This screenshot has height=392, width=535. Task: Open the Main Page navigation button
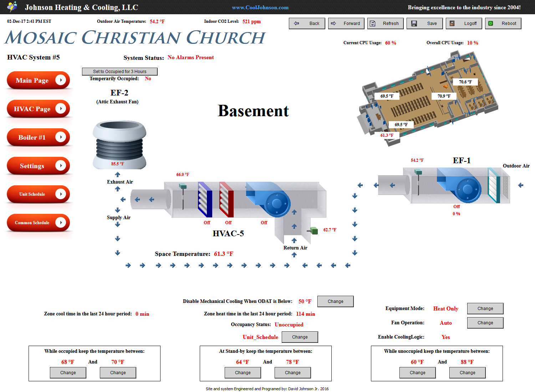coord(38,80)
